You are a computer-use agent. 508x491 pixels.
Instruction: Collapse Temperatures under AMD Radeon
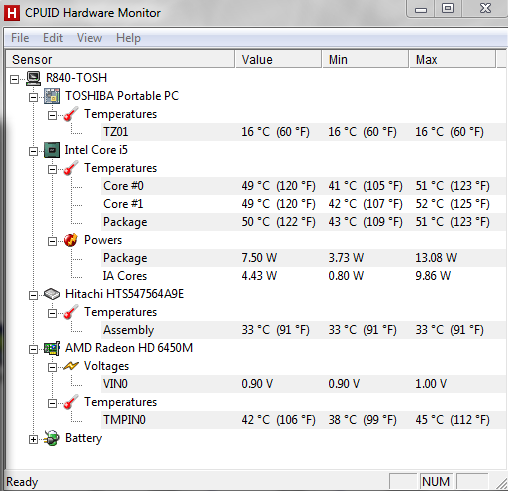click(52, 403)
